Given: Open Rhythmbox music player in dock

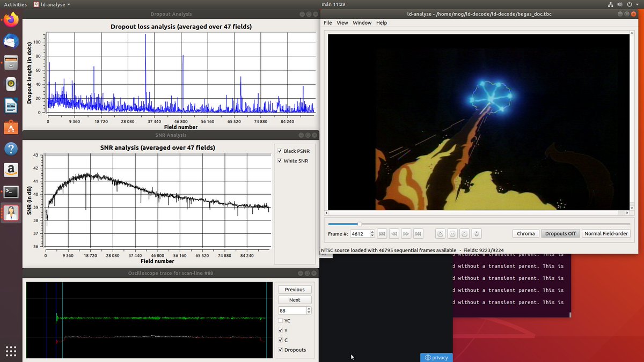Looking at the screenshot, I should (11, 84).
